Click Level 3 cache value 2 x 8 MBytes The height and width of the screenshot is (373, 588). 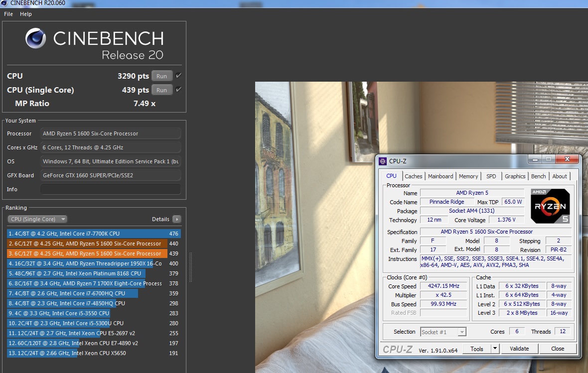(522, 313)
